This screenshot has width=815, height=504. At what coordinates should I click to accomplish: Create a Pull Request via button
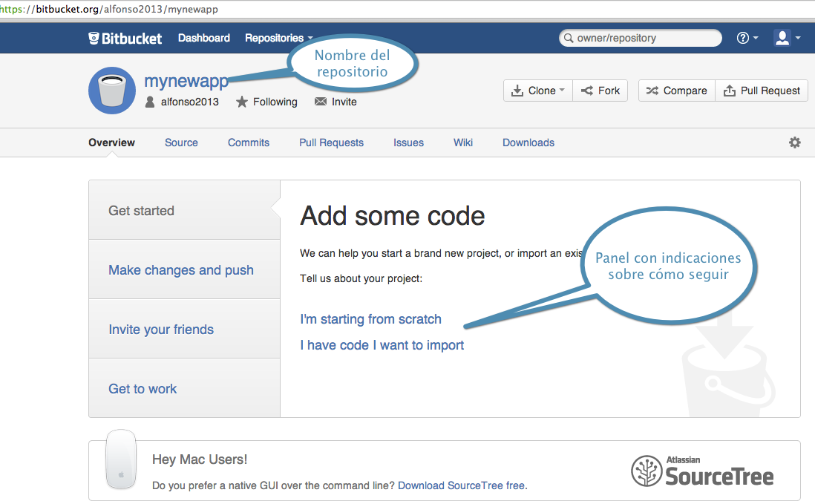coord(762,91)
